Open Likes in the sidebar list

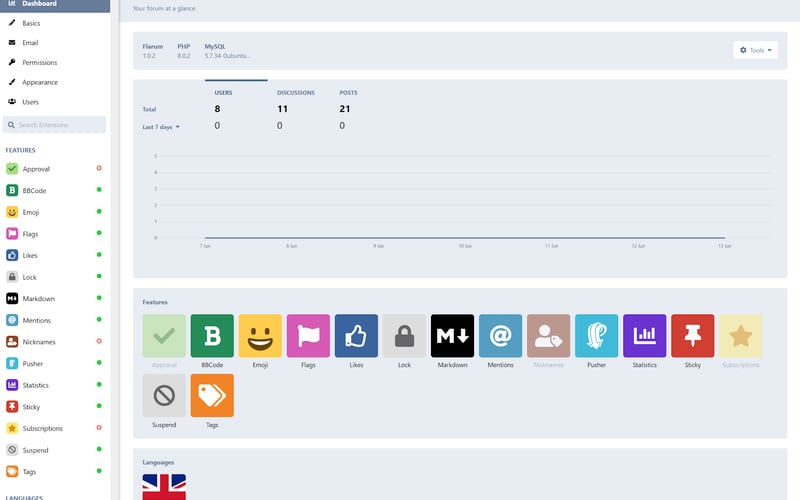tap(55, 255)
